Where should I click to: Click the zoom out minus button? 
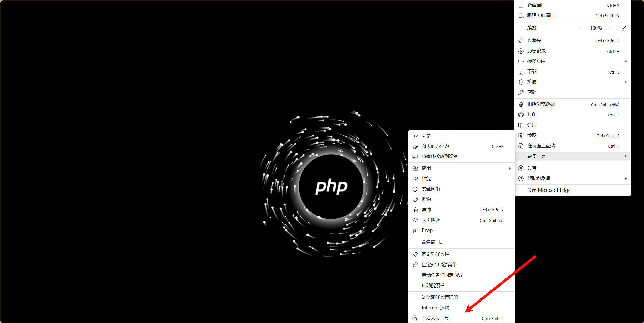coord(581,28)
